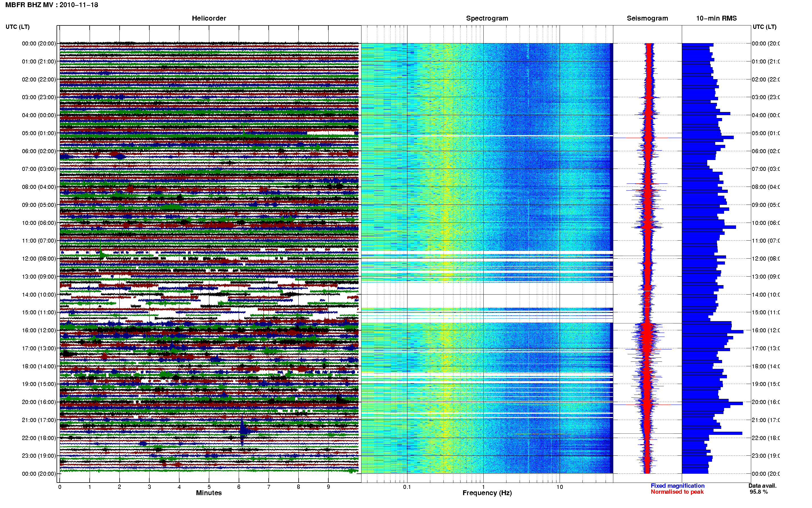The image size is (812, 508).
Task: Click the '95.8 %' availability value
Action: (x=759, y=492)
